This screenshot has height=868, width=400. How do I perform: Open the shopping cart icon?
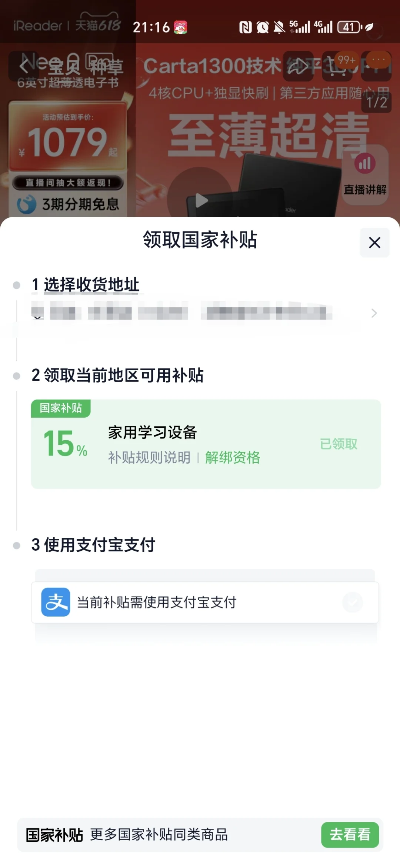pyautogui.click(x=336, y=66)
